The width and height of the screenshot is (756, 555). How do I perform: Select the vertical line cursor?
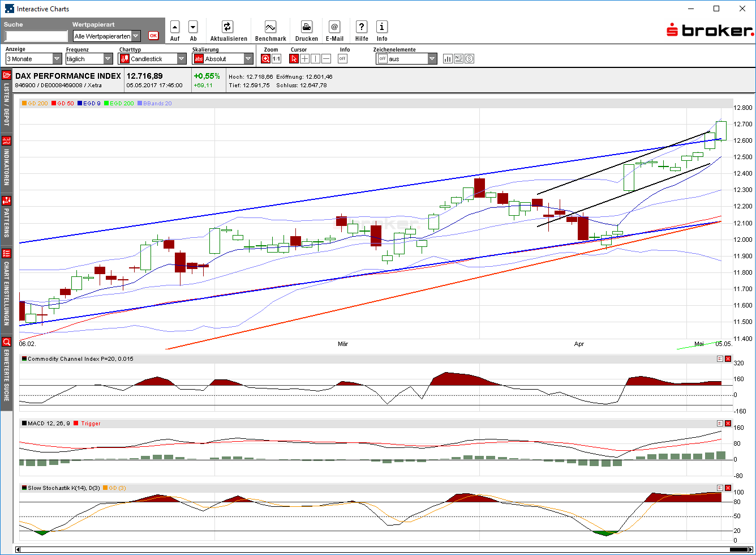(x=316, y=58)
